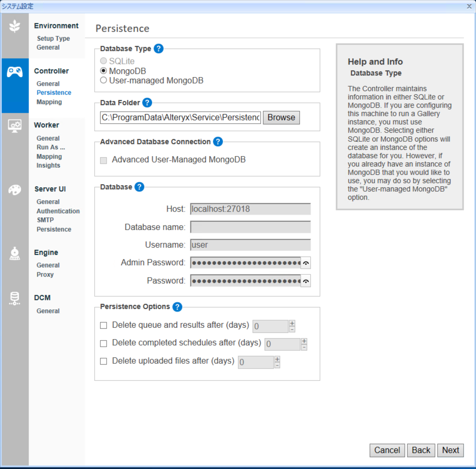Screen dimensions: 476x469
Task: Click the Browse button
Action: [281, 118]
